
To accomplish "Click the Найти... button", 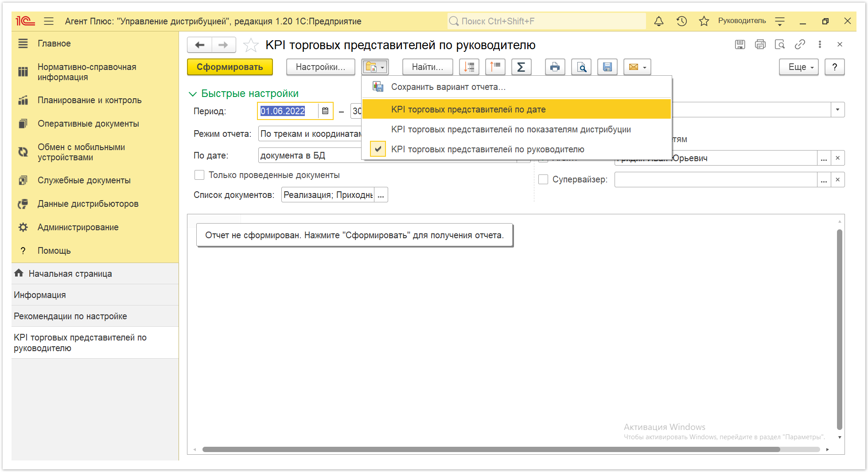I will 427,67.
